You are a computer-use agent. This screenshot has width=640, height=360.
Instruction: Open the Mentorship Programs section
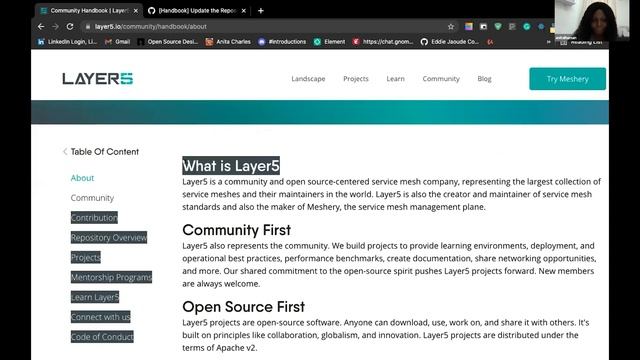pyautogui.click(x=111, y=277)
